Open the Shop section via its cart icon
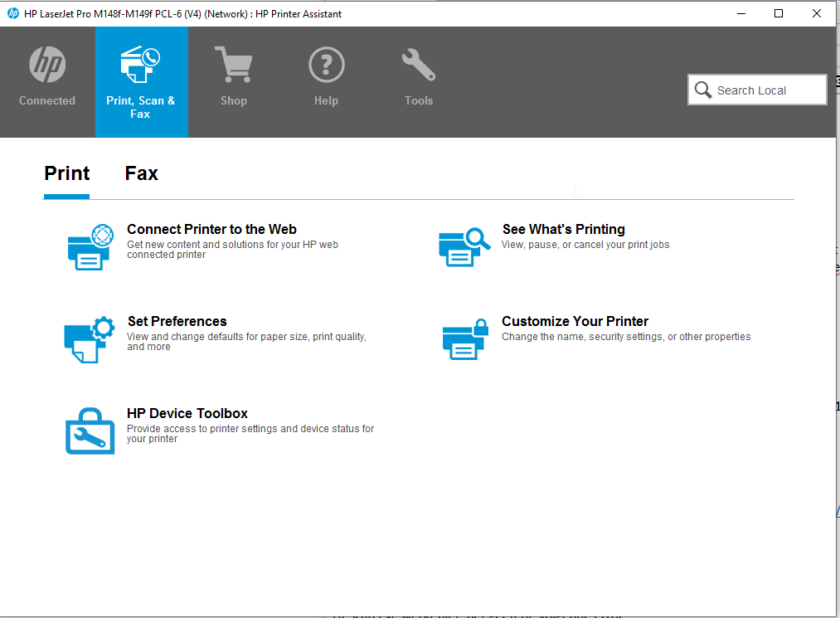 point(234,64)
